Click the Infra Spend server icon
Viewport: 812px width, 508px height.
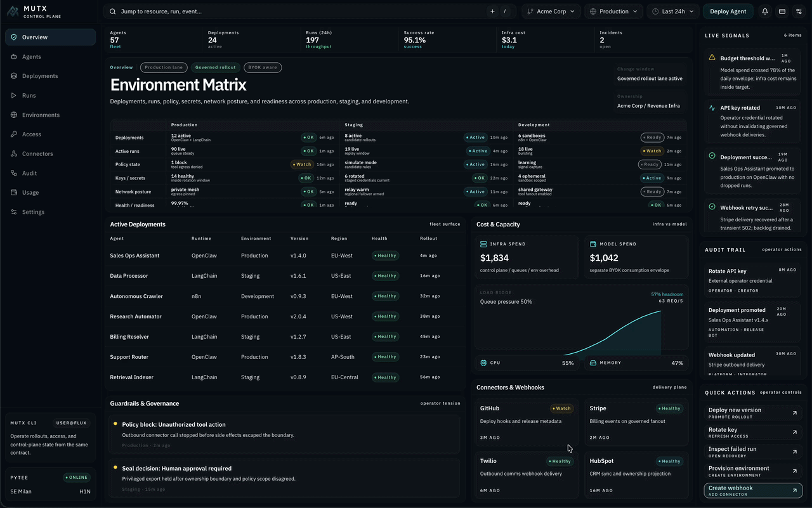[483, 244]
